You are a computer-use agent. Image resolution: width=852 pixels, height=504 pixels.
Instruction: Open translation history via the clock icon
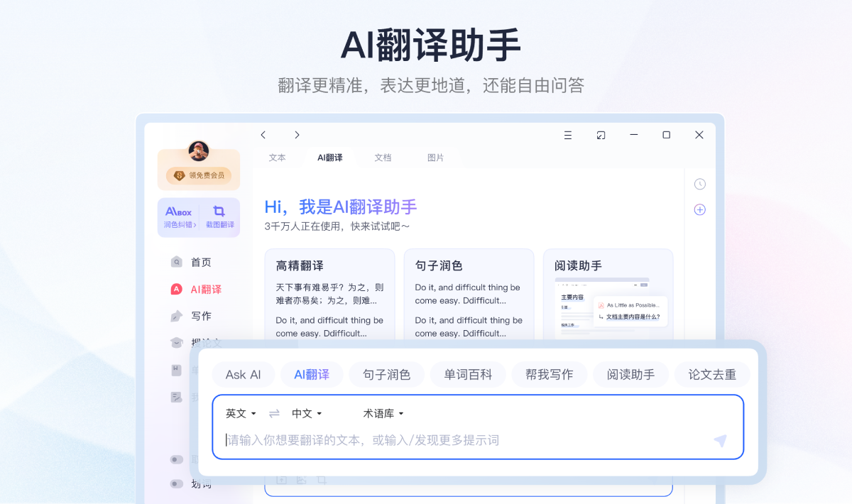(699, 184)
